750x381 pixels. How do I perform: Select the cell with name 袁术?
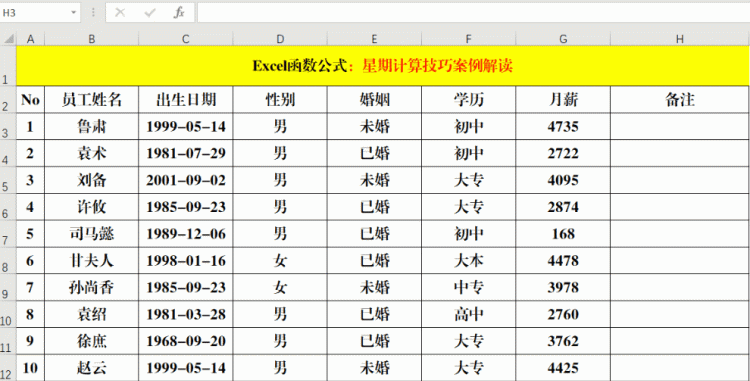pyautogui.click(x=91, y=153)
